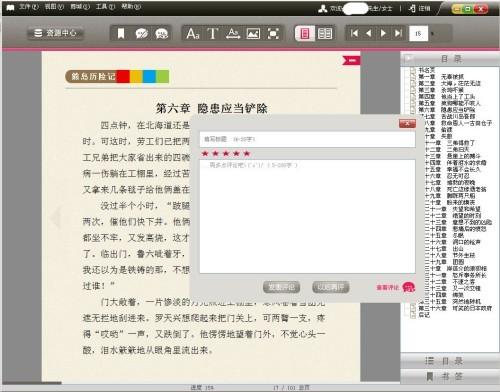This screenshot has height=392, width=500.
Task: Click the user account icon
Action: pyautogui.click(x=322, y=8)
